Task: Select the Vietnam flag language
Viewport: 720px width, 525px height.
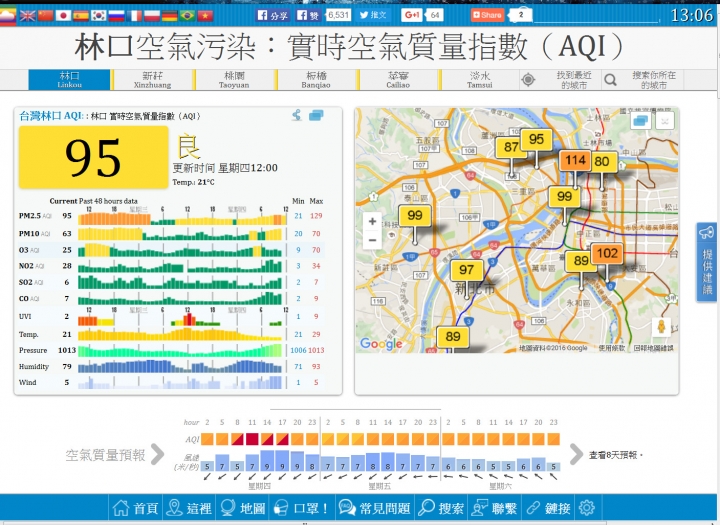Action: pyautogui.click(x=205, y=16)
